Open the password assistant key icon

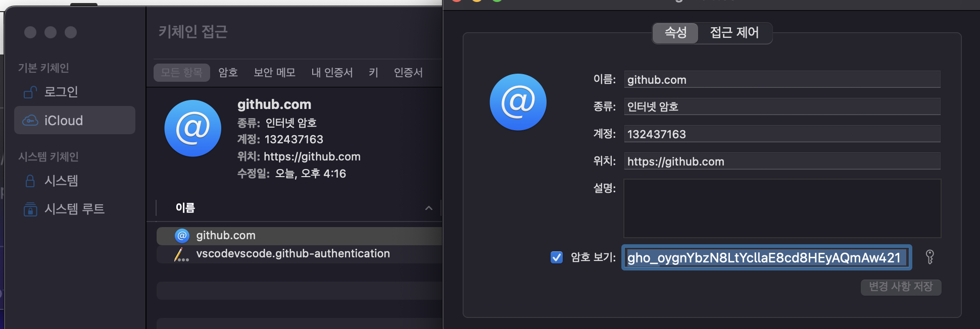929,257
